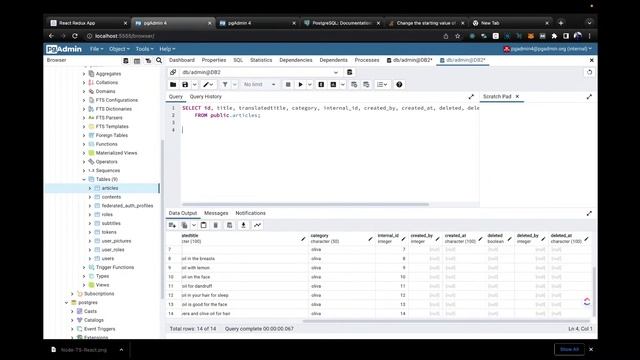Expand the Sequences tree node
Image resolution: width=640 pixels, height=360 pixels.
(x=84, y=171)
